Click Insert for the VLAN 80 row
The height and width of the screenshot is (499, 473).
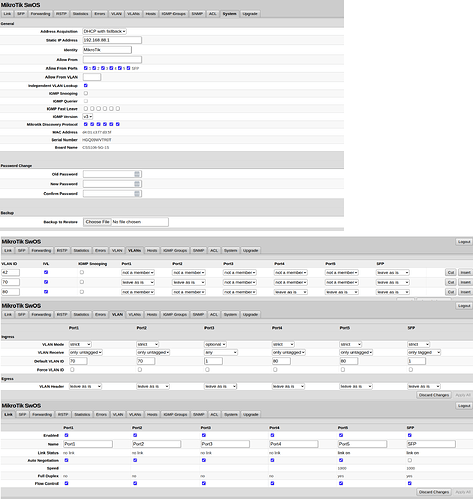pos(465,292)
